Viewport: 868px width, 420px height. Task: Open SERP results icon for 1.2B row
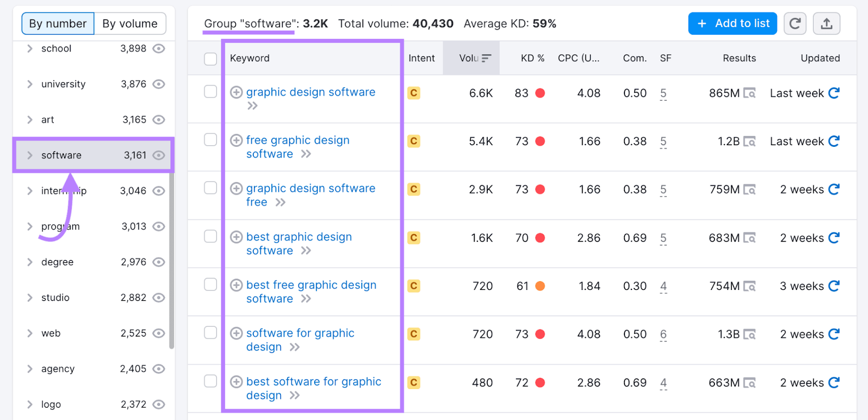(749, 141)
